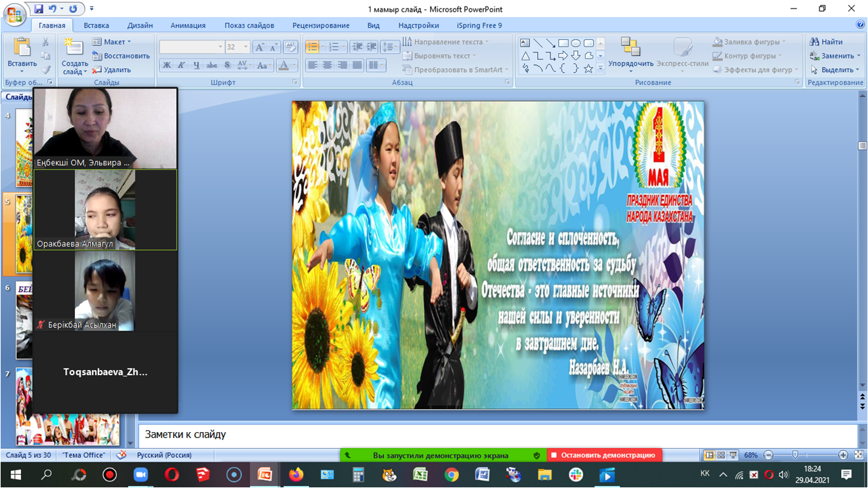Open the Office button at top left
Image resolution: width=868 pixels, height=488 pixels.
point(14,13)
